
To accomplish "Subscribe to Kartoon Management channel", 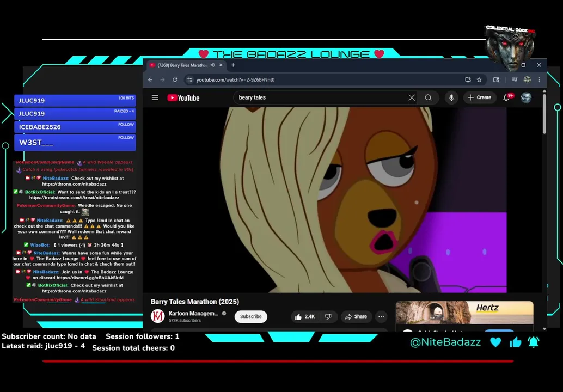I will [x=250, y=317].
